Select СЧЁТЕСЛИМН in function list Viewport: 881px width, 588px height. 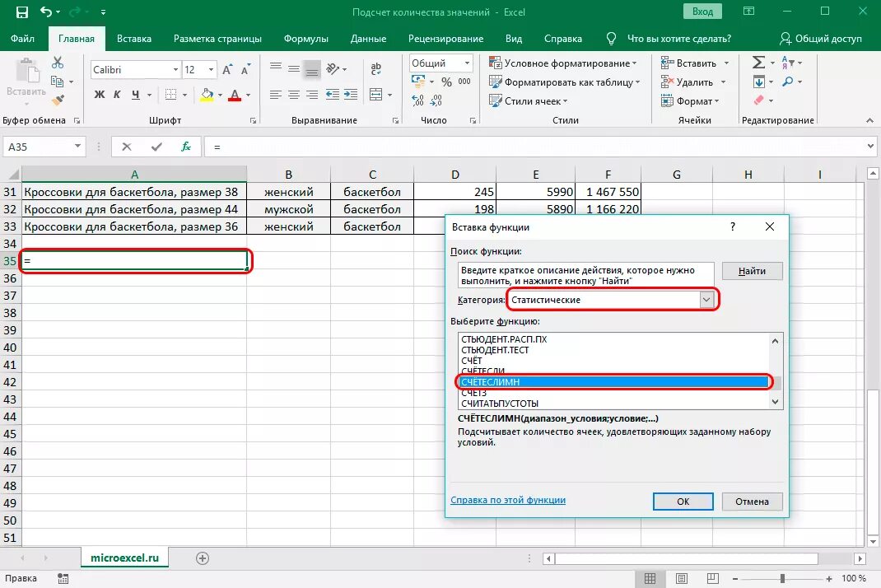[613, 382]
